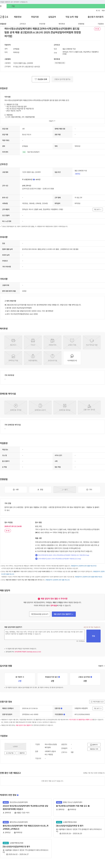Click 개인정보보호법 상세 보기 button

40,614
